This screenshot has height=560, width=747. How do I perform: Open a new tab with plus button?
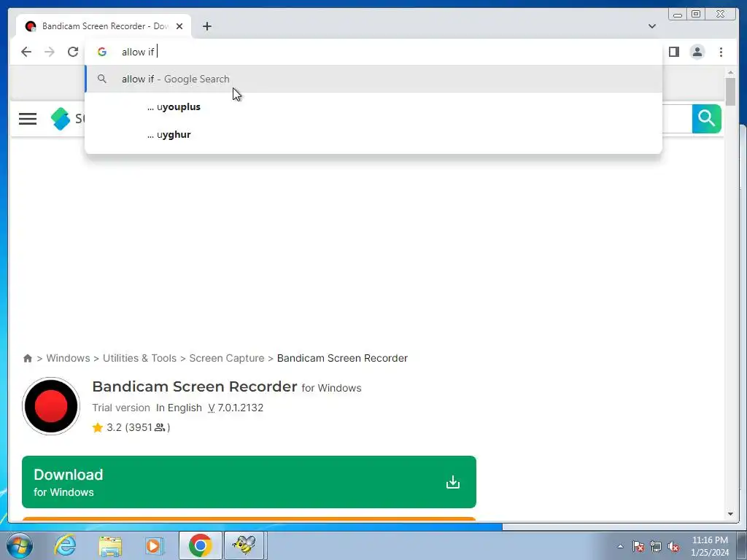tap(206, 27)
